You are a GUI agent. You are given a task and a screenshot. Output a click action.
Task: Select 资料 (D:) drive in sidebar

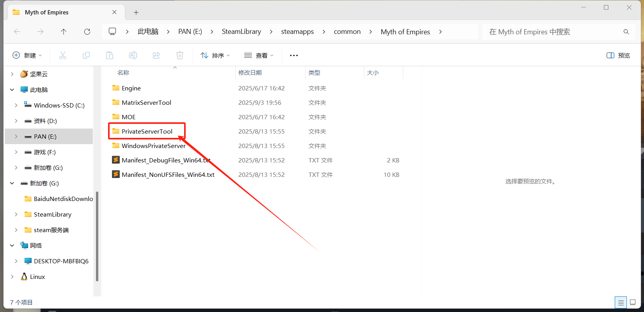coord(41,121)
